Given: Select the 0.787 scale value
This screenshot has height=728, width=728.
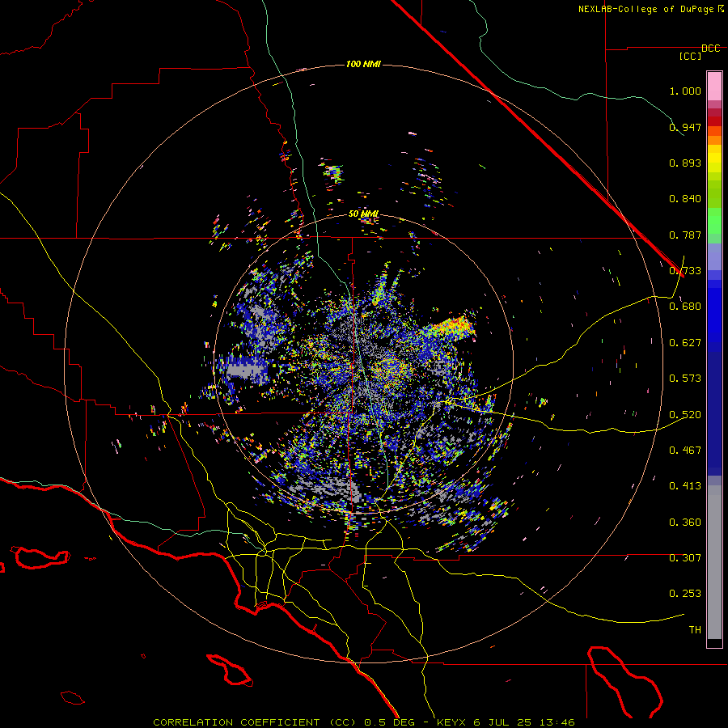Looking at the screenshot, I should click(685, 235).
